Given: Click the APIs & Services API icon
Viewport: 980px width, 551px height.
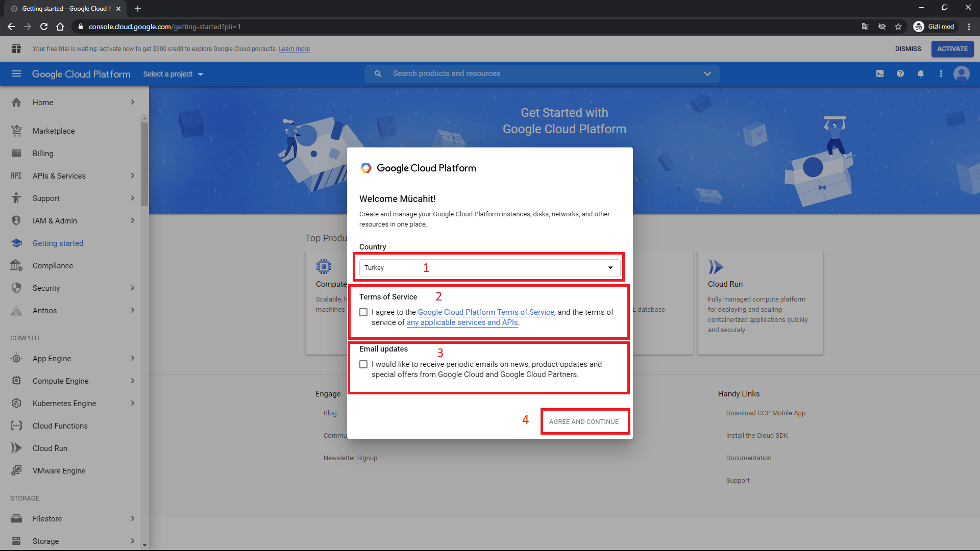Looking at the screenshot, I should tap(16, 176).
